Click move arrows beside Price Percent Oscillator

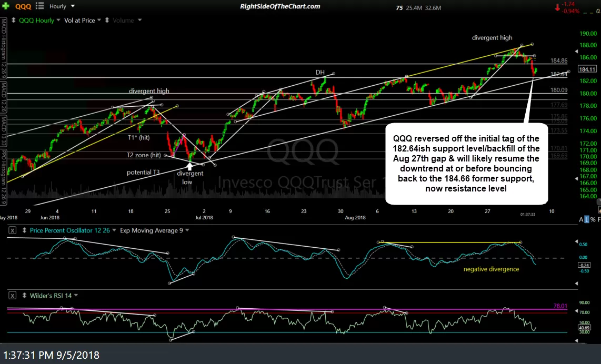pos(24,230)
